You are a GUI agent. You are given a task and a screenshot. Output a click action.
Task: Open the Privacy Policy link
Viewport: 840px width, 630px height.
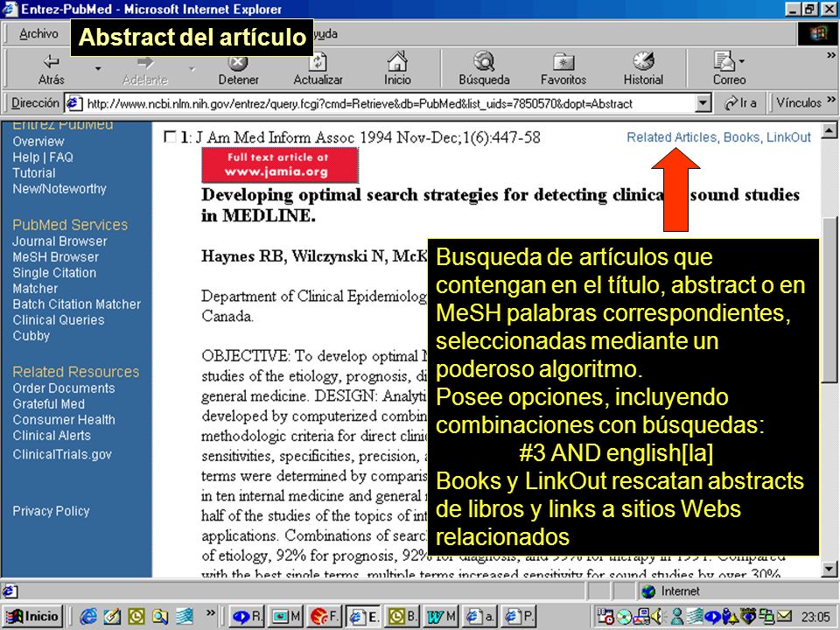click(51, 511)
